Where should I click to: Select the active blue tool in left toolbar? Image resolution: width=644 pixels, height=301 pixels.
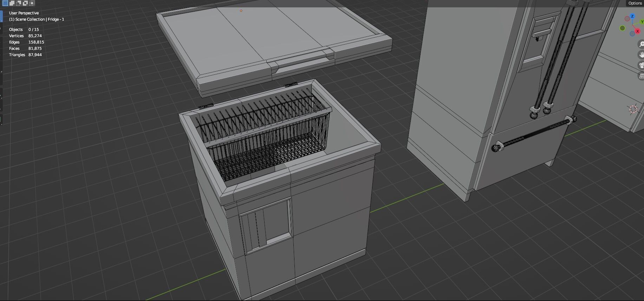1,16
